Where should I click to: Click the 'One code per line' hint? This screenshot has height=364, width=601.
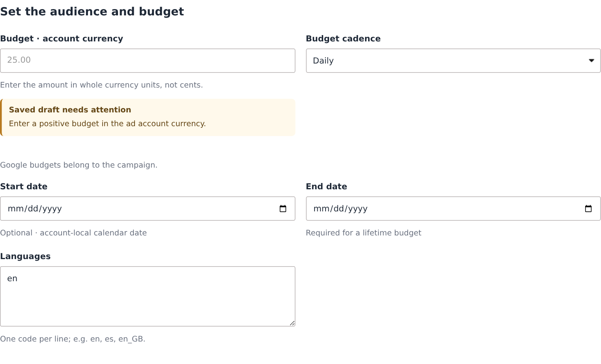coord(73,339)
